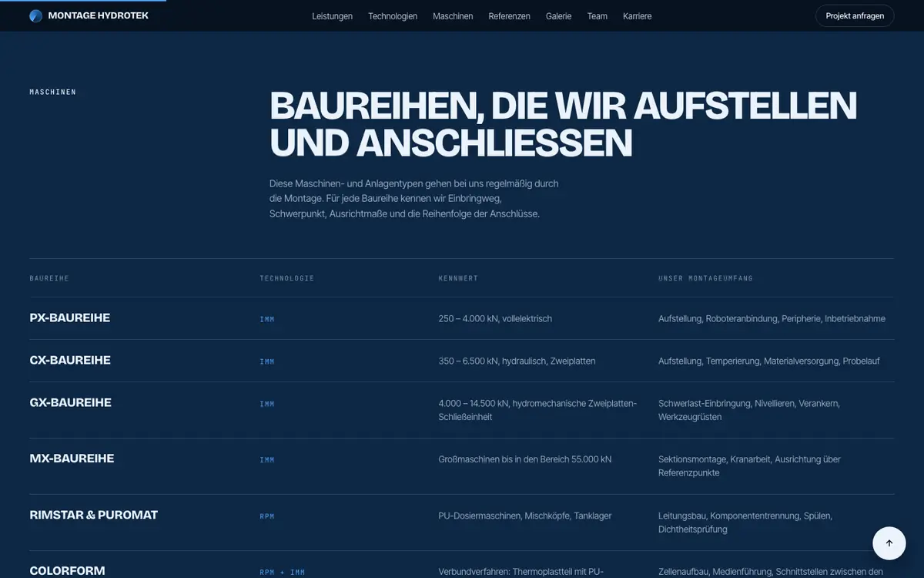Click the RPM tag in Rimstar row
The height and width of the screenshot is (578, 924).
267,516
